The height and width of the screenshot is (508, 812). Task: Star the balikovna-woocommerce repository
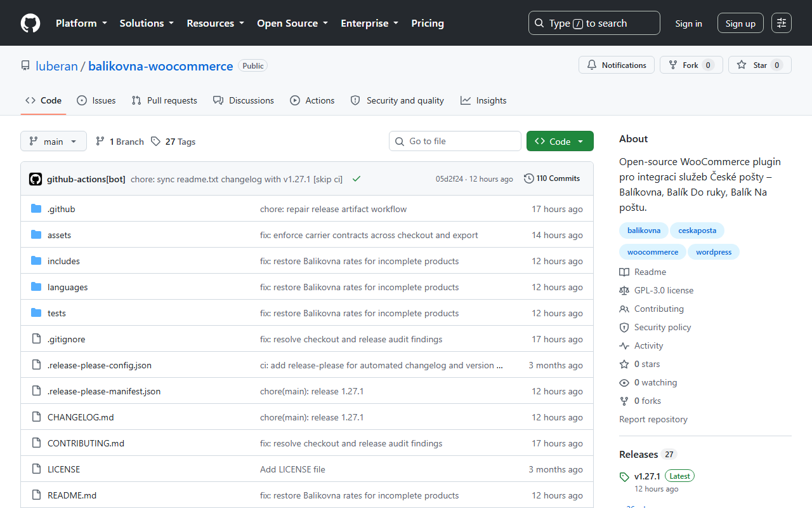pos(760,65)
